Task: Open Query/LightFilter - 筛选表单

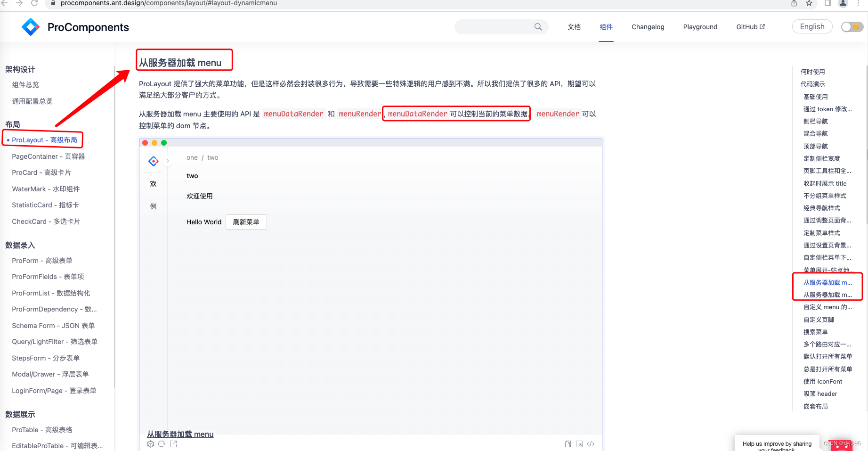Action: tap(55, 342)
